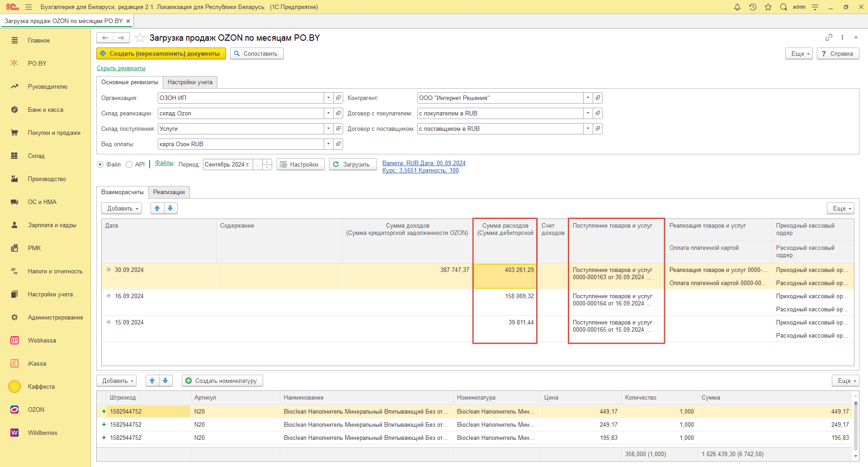Click Создать номенклатуру button

coord(222,381)
